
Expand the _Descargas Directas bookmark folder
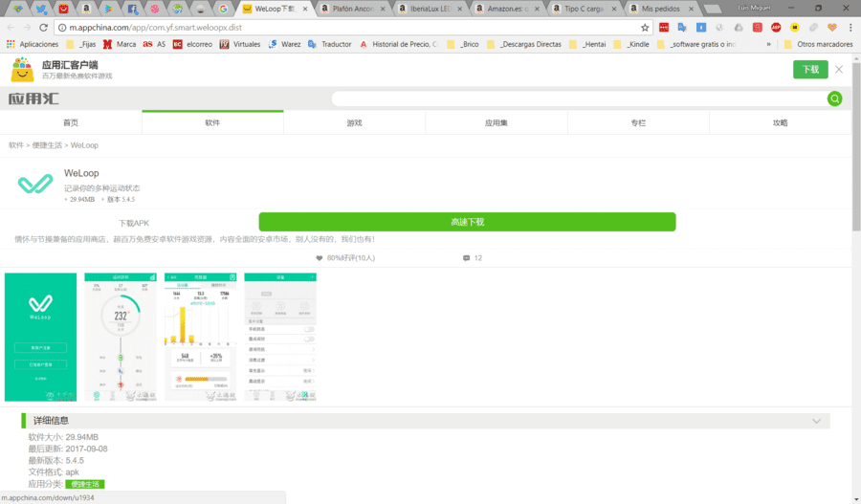tap(524, 44)
